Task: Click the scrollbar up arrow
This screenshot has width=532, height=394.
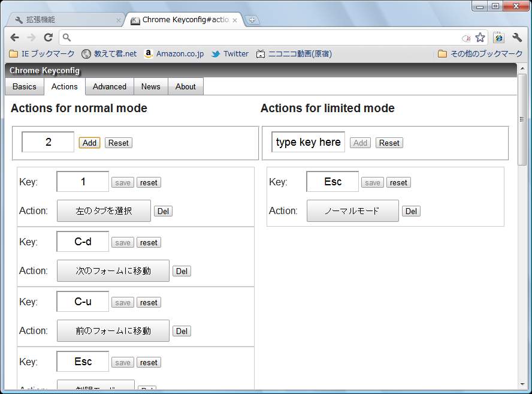Action: (x=522, y=68)
